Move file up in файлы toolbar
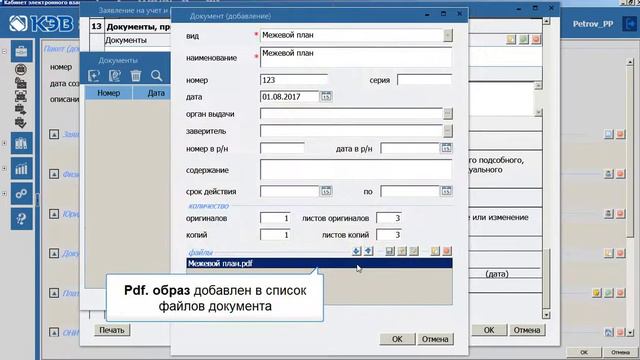The height and width of the screenshot is (360, 640). click(368, 251)
